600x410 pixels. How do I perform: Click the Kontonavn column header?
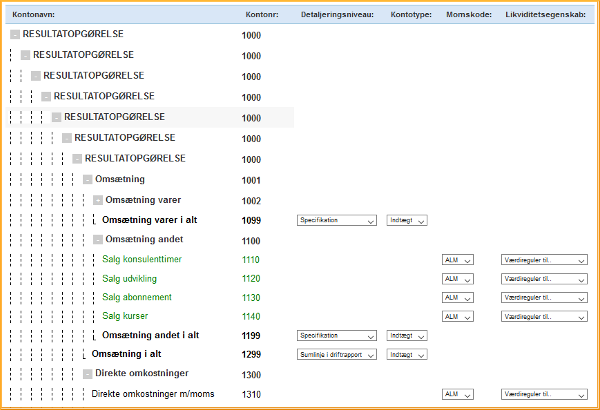(35, 15)
